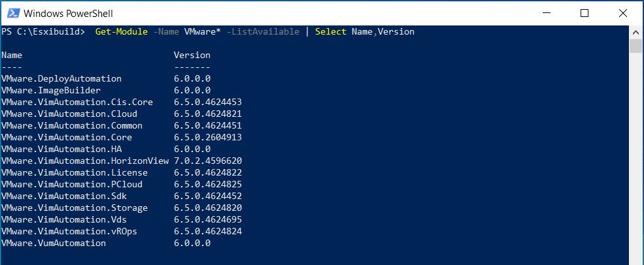The image size is (644, 265).
Task: Click the PS C:\Esxibuild> prompt text
Action: (x=43, y=31)
